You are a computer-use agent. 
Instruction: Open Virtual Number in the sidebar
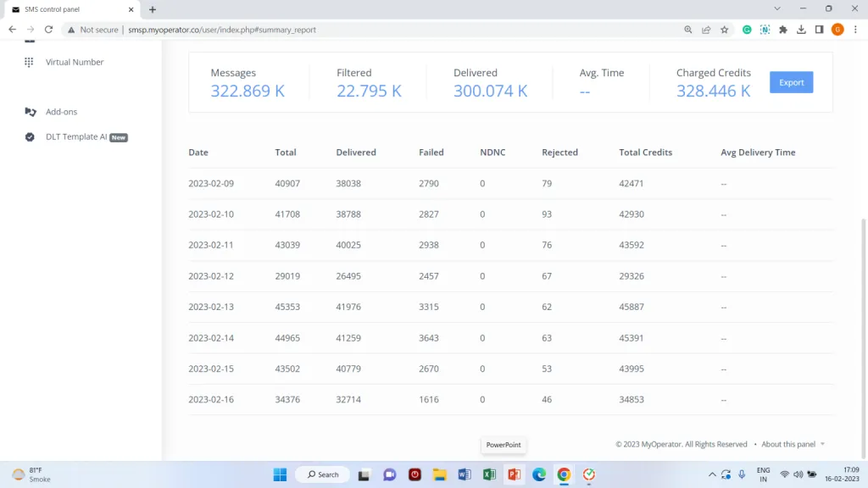click(x=75, y=62)
